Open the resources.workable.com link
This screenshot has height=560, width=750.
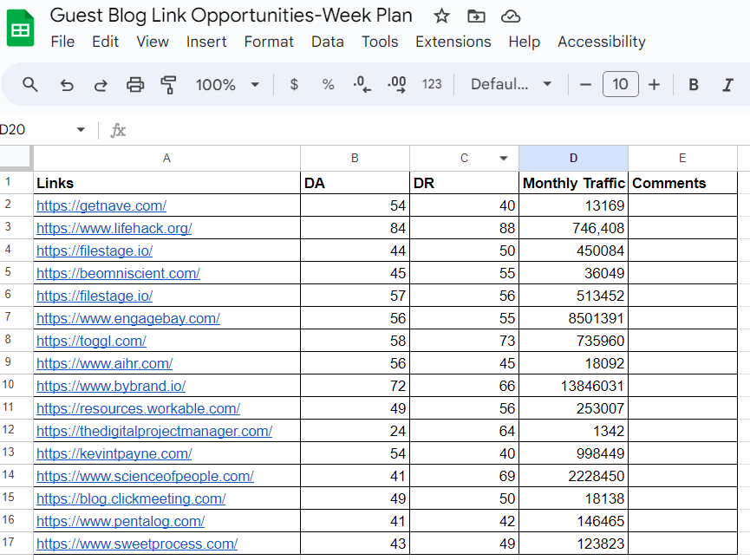(138, 408)
